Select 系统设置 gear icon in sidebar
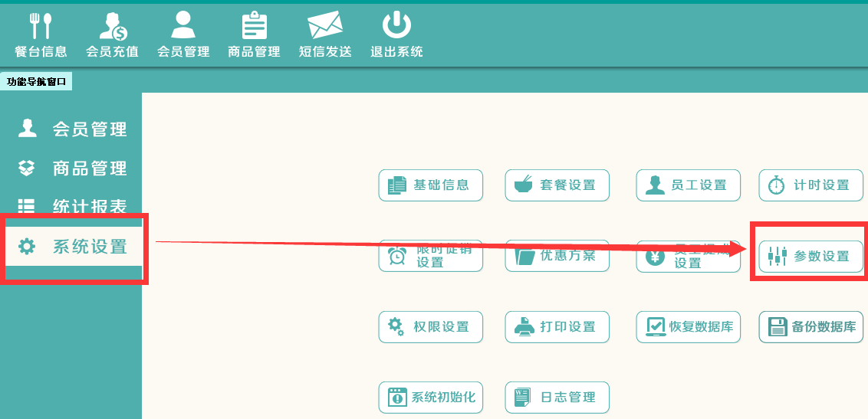 pyautogui.click(x=27, y=246)
